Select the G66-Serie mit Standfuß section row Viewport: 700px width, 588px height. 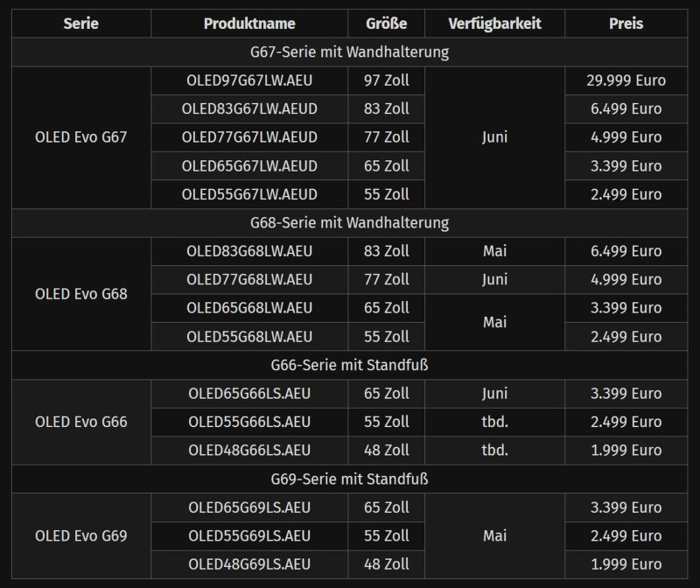coord(349,365)
